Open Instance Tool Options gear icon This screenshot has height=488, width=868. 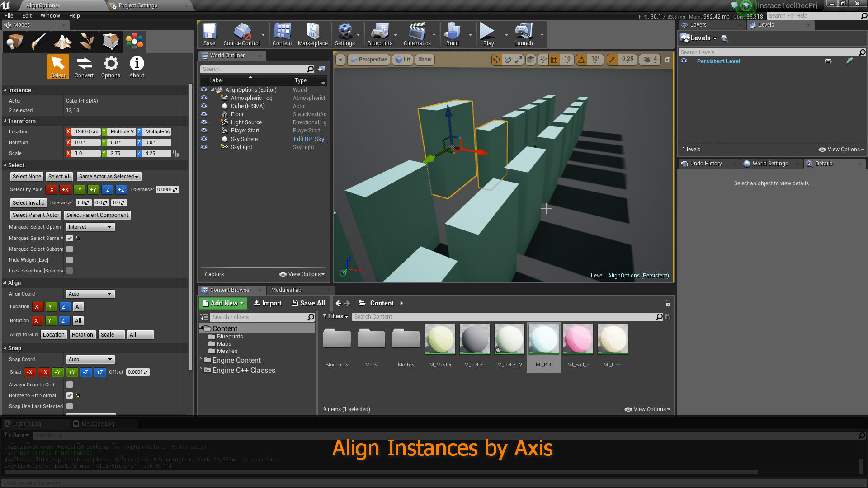110,66
